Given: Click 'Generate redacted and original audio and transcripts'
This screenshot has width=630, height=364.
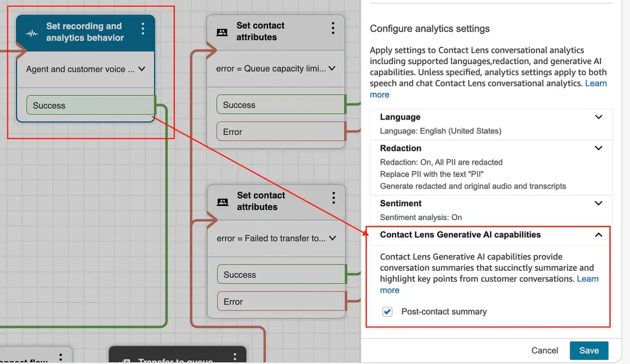Looking at the screenshot, I should click(473, 186).
